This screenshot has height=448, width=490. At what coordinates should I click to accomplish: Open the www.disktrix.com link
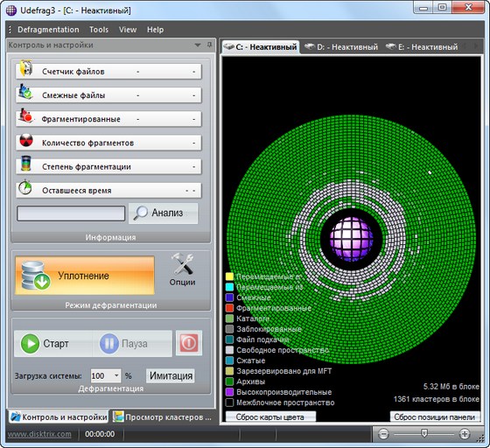coord(39,434)
